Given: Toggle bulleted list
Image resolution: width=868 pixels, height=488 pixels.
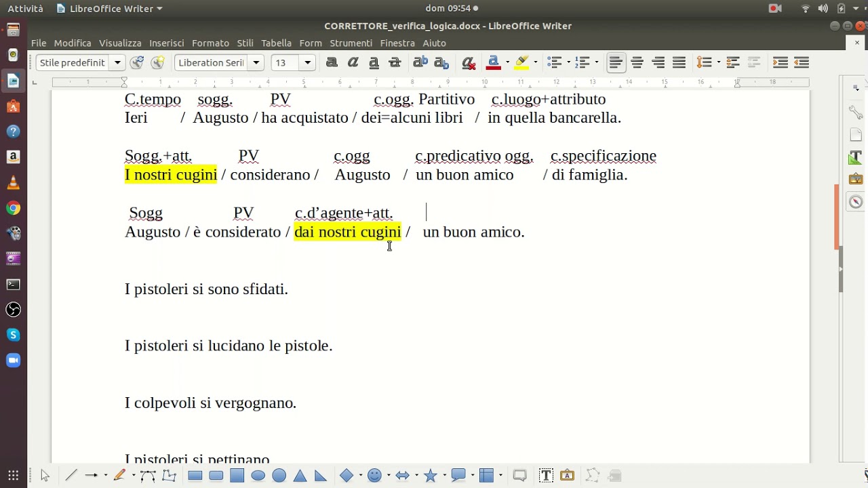Looking at the screenshot, I should [555, 62].
